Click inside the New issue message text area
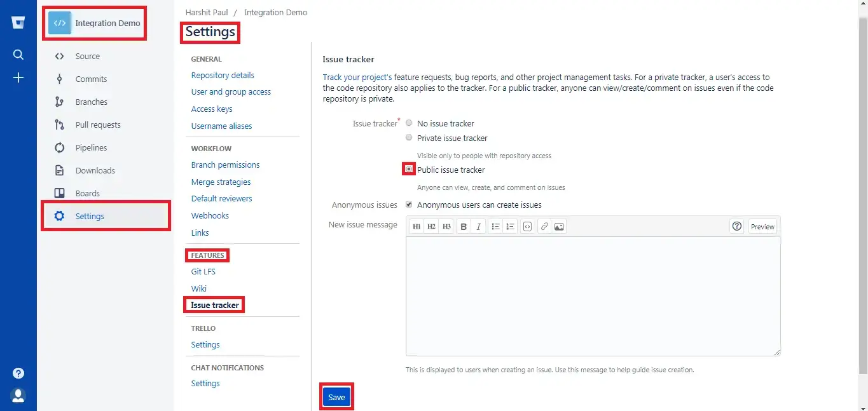 (593, 296)
